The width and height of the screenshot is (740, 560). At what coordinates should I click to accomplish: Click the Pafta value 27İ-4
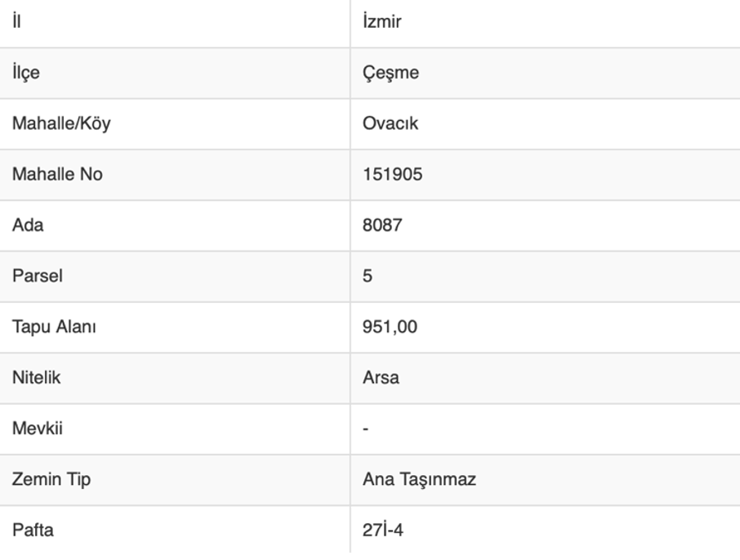(x=383, y=531)
